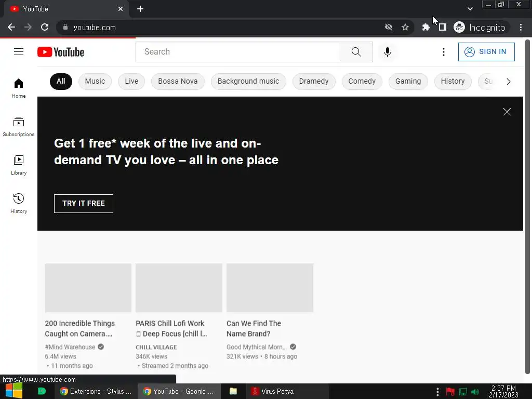Screen dimensions: 532x399
Task: Click the SIGN IN button
Action: pyautogui.click(x=486, y=52)
